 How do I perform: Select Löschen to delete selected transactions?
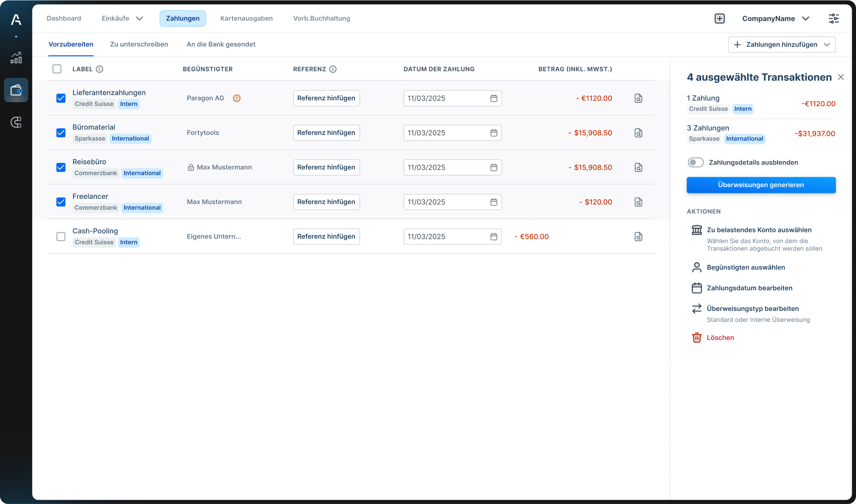tap(720, 337)
